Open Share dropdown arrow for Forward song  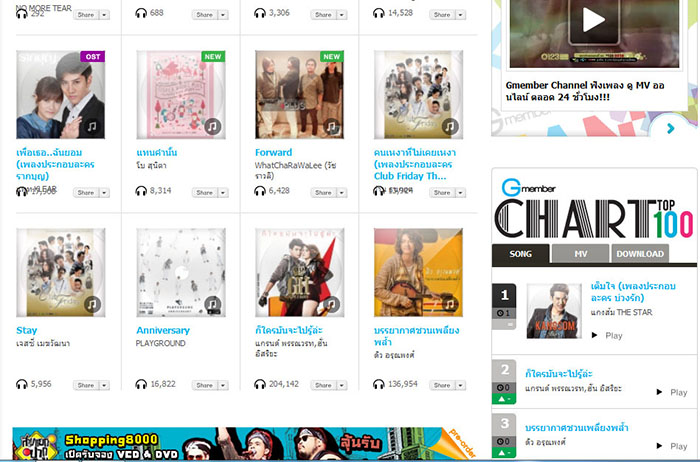342,193
